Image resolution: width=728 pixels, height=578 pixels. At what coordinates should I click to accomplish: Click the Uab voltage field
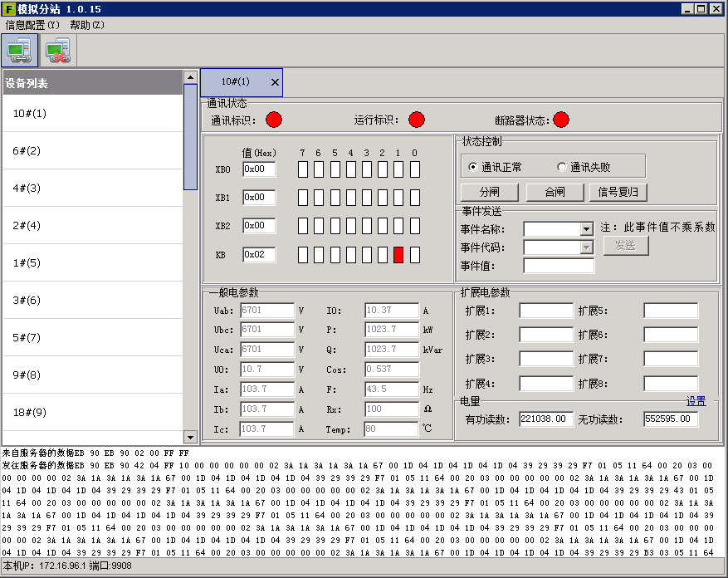267,311
